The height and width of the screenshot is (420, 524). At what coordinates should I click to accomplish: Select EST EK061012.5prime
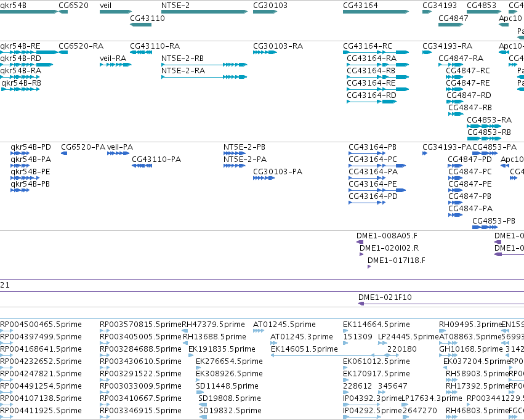coord(345,368)
